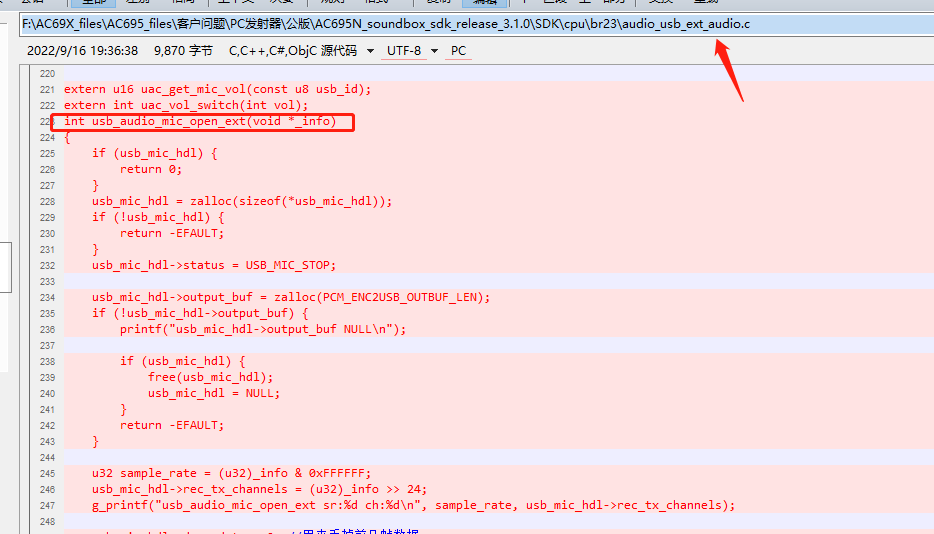Click line number 220 in the gutter
934x534 pixels.
47,74
